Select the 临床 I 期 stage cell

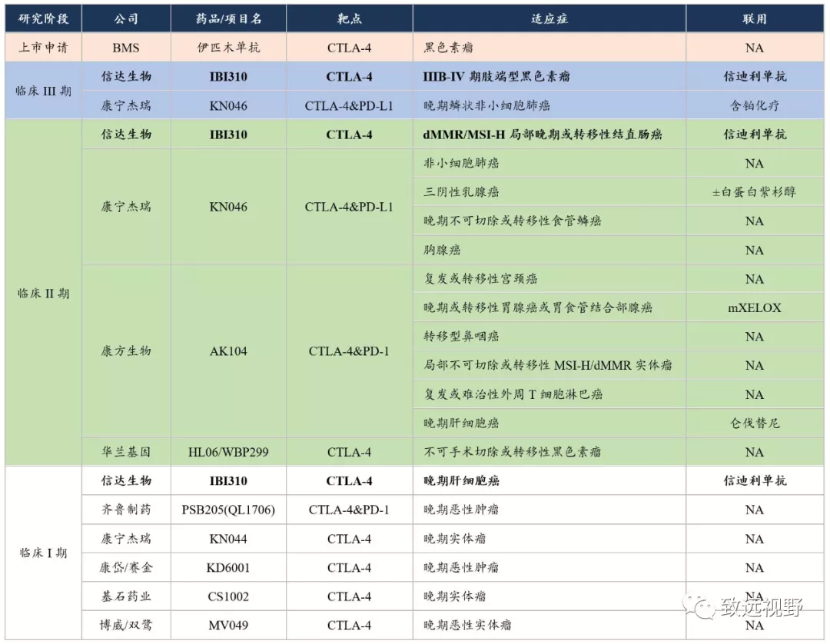pyautogui.click(x=43, y=553)
